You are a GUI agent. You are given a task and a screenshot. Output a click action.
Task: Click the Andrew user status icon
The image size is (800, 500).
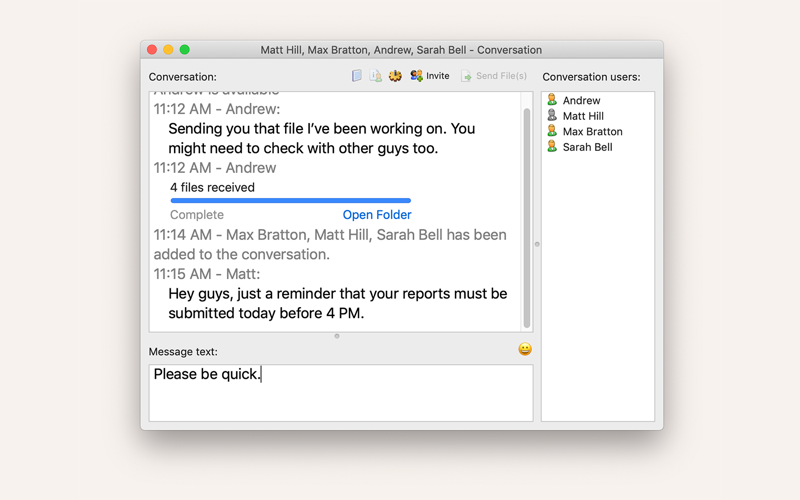552,99
